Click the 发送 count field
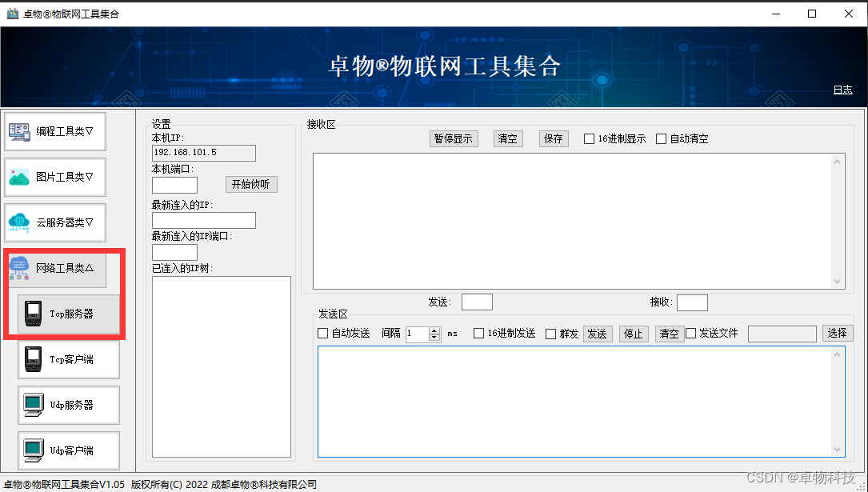868x492 pixels. pyautogui.click(x=477, y=302)
